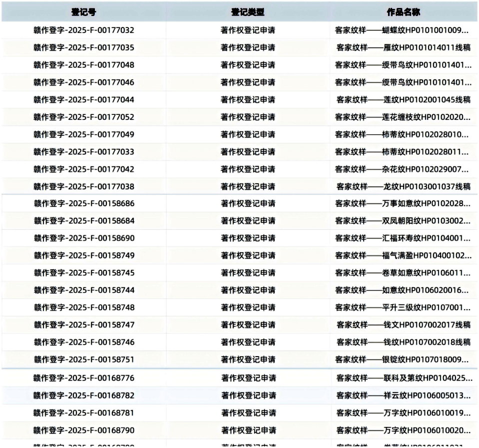Screen dimensions: 479x448
Task: Select registration number 赣作登字-2025-F-00177044
Action: (84, 99)
